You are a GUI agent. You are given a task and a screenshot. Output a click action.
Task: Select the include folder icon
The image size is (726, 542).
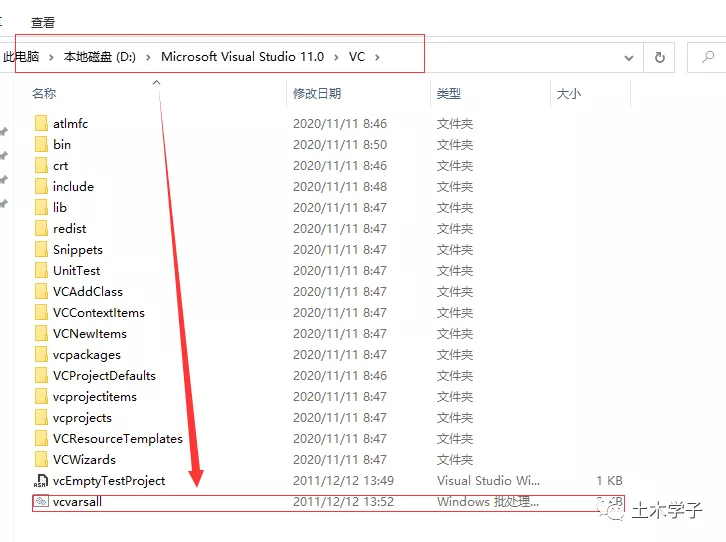(41, 187)
